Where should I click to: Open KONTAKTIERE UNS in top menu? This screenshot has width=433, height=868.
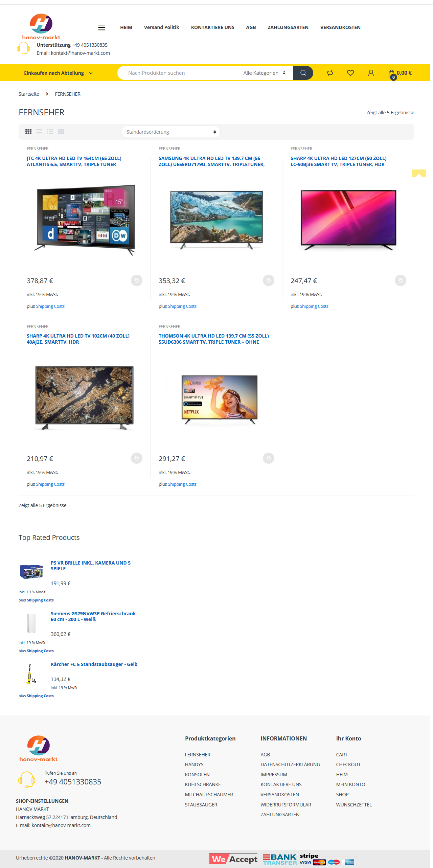[212, 27]
